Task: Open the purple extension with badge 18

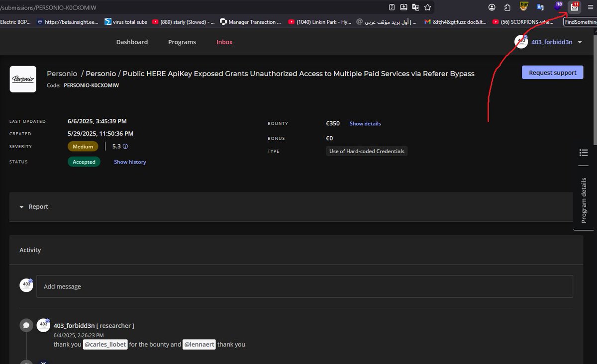Action: 558,6
